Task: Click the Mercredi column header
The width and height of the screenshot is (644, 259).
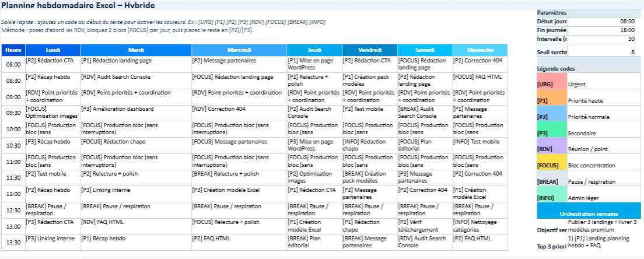Action: pyautogui.click(x=239, y=50)
